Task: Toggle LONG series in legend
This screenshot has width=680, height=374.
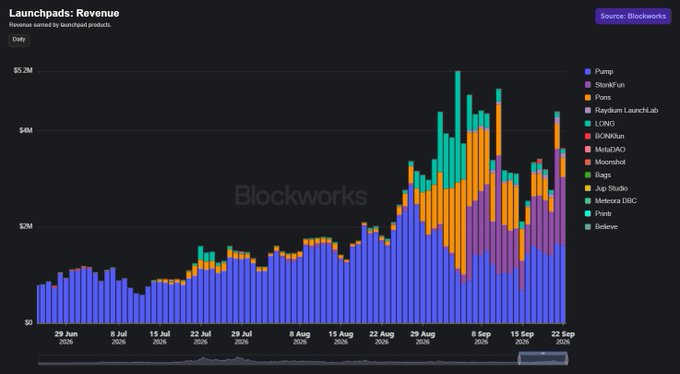Action: [x=600, y=124]
